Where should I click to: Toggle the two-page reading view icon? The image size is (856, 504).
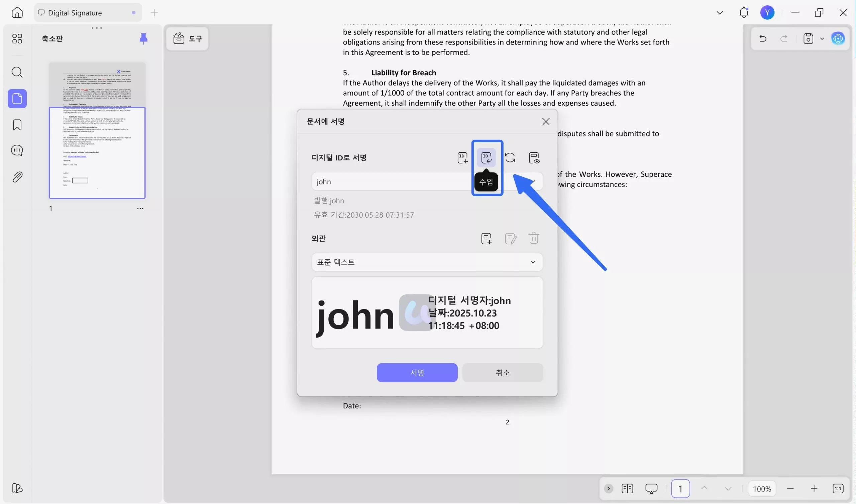(x=627, y=488)
